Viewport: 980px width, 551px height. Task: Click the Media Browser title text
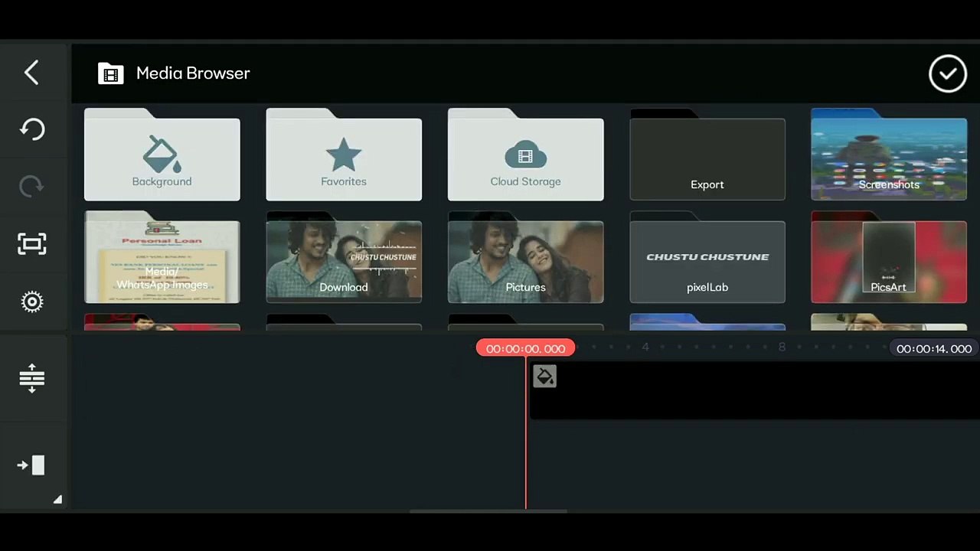click(193, 73)
